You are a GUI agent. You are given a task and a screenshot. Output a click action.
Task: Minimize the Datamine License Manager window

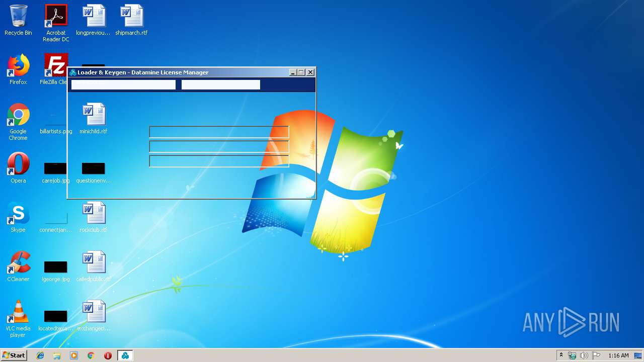pyautogui.click(x=293, y=72)
